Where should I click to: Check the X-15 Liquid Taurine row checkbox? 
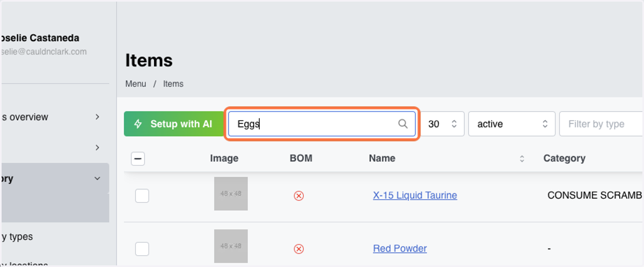pyautogui.click(x=142, y=196)
